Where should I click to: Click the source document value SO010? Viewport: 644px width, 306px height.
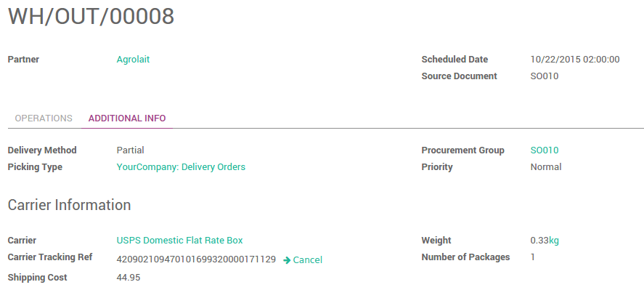click(x=545, y=76)
